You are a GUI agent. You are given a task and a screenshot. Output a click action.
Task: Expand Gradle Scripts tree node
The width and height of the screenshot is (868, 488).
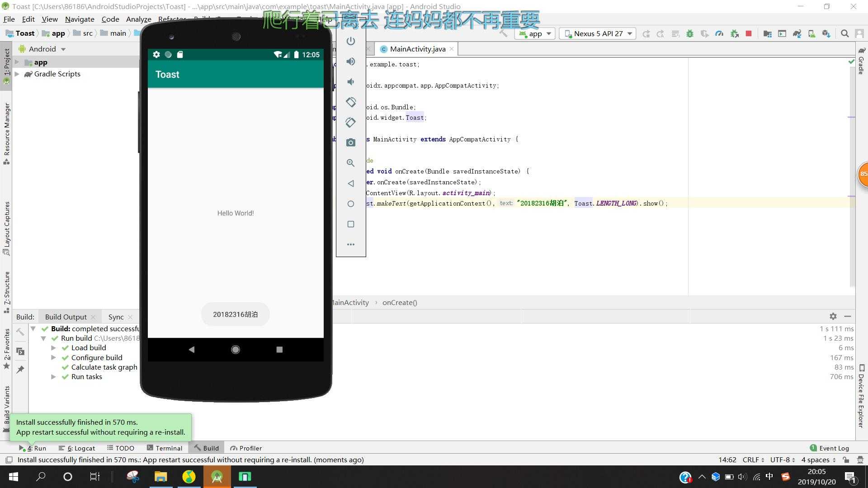click(x=17, y=74)
